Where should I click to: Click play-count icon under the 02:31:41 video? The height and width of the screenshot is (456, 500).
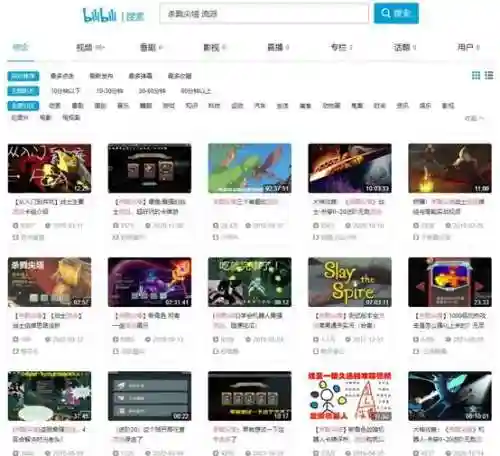coord(116,339)
